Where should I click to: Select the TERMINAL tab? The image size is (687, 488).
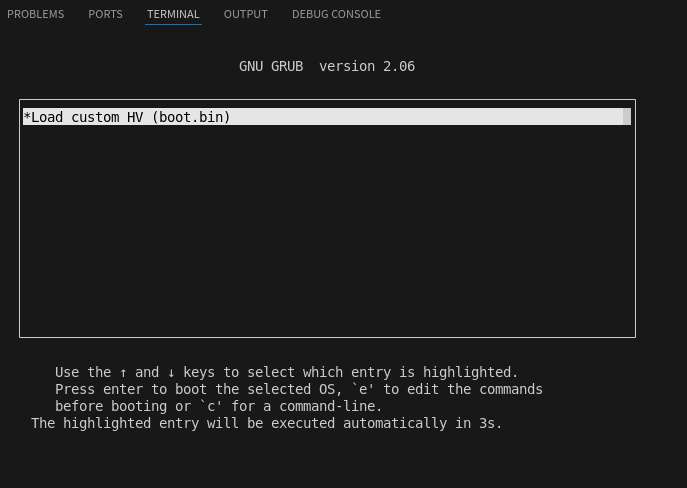(173, 14)
